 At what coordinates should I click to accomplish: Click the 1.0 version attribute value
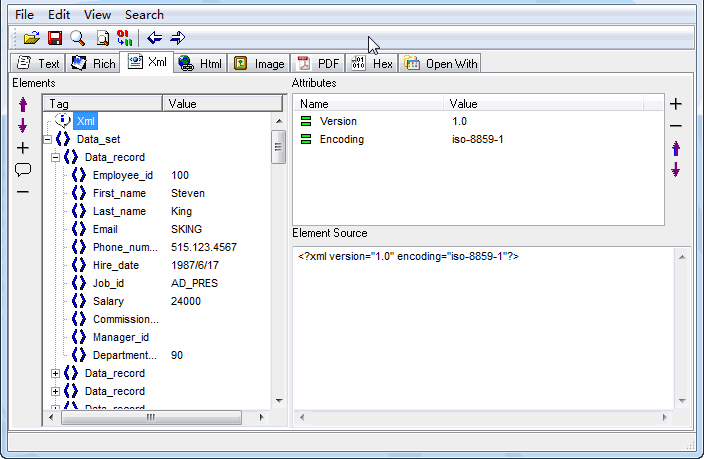(459, 121)
